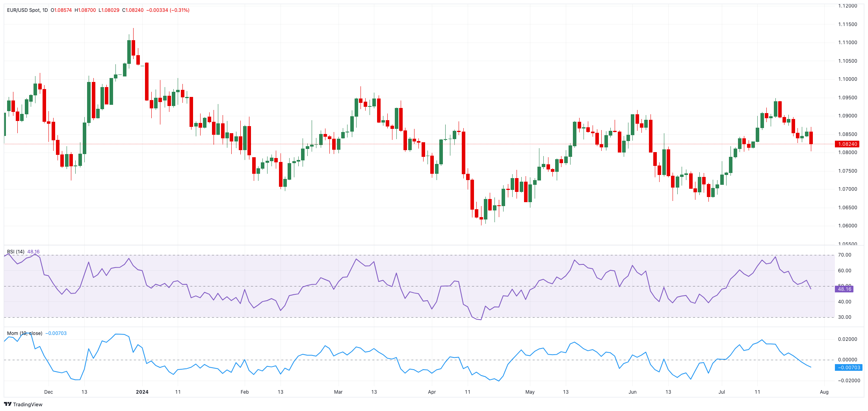Click the 30.00 RSI oversold scale label
The image size is (868, 411).
[844, 317]
